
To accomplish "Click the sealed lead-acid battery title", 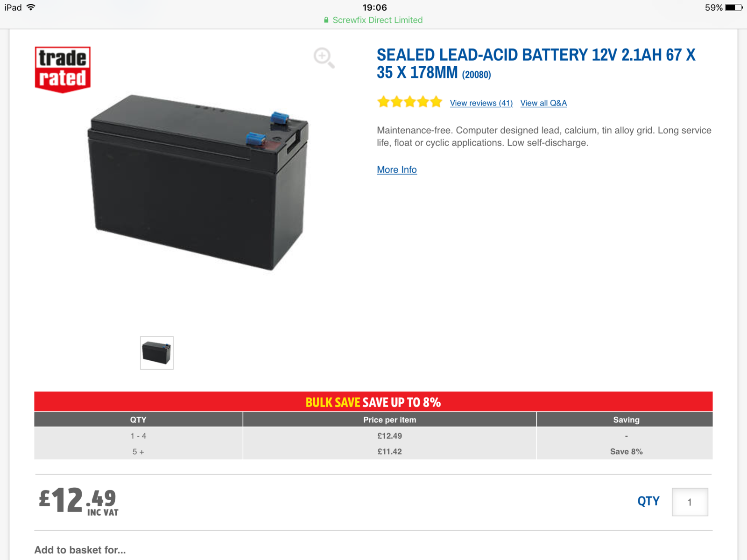I will click(536, 63).
